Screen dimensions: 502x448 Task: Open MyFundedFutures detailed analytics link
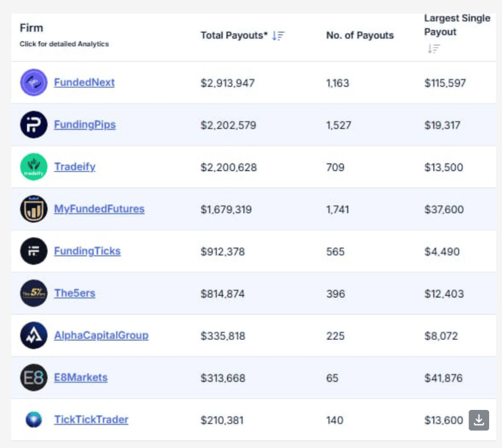[x=99, y=209]
